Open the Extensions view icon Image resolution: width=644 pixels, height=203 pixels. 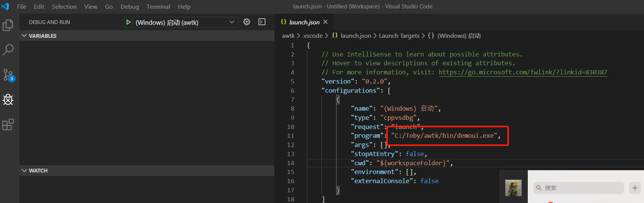pyautogui.click(x=8, y=124)
